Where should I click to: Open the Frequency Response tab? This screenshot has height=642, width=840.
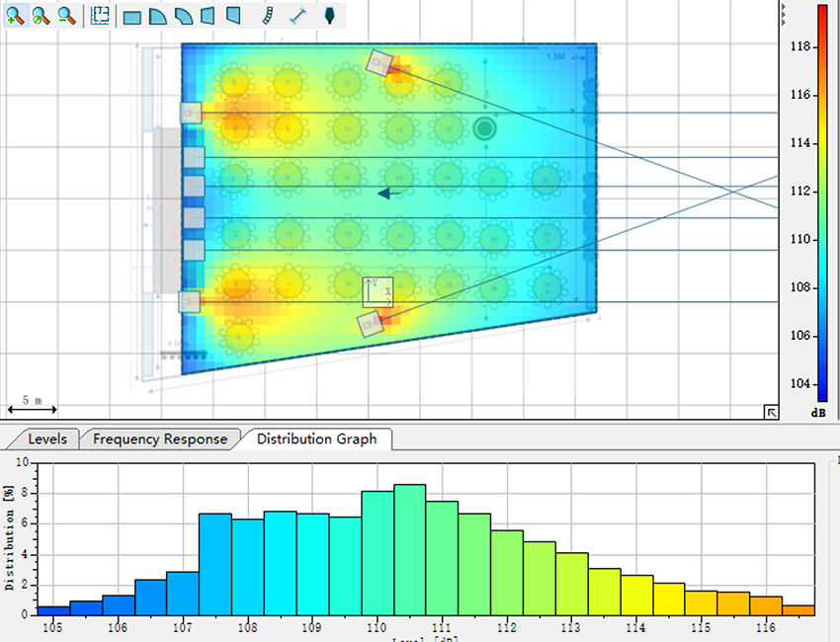[159, 439]
